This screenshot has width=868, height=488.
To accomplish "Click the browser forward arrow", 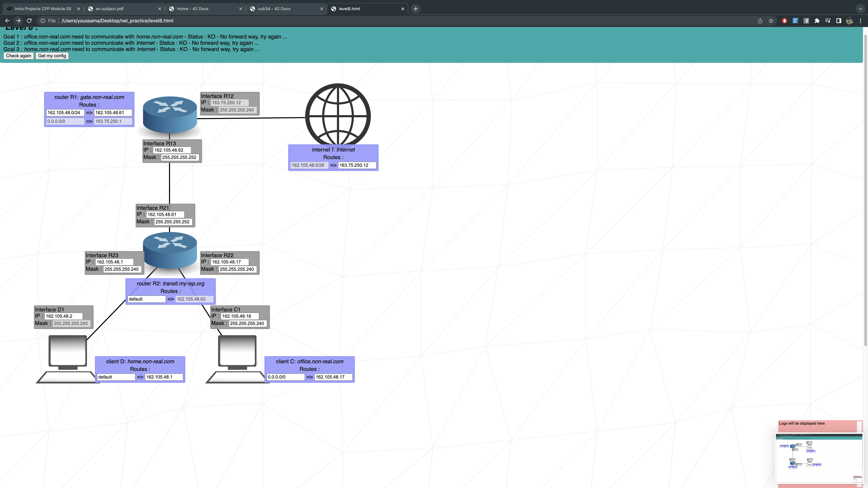I will click(18, 21).
